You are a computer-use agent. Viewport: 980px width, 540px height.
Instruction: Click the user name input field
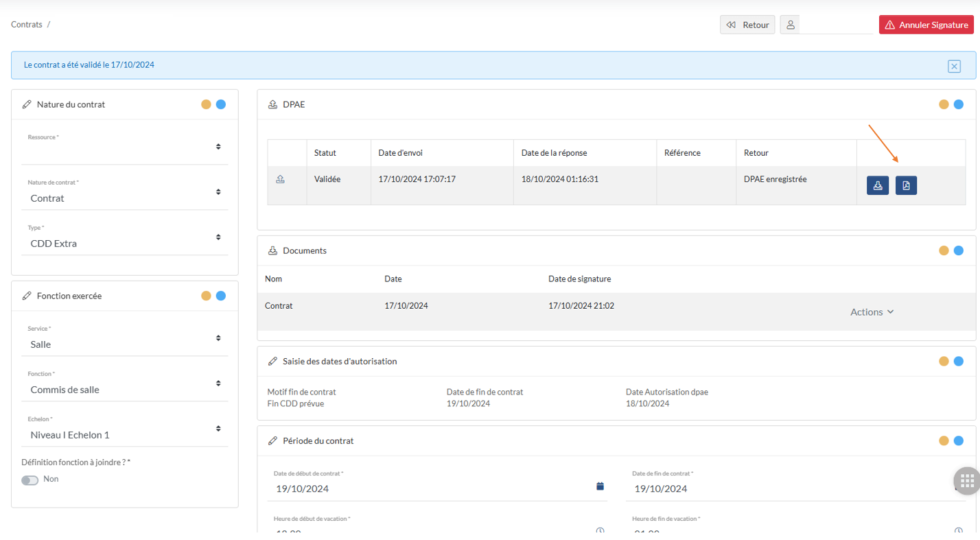click(836, 25)
